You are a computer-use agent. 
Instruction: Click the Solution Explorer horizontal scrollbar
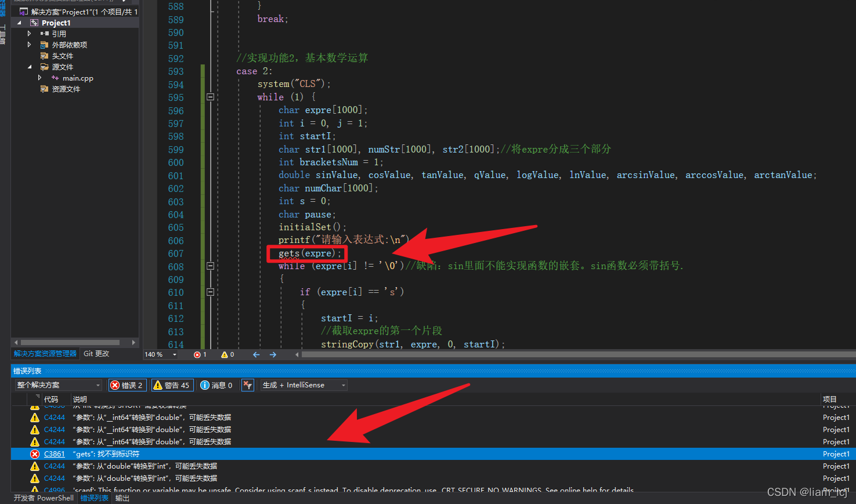[x=70, y=342]
